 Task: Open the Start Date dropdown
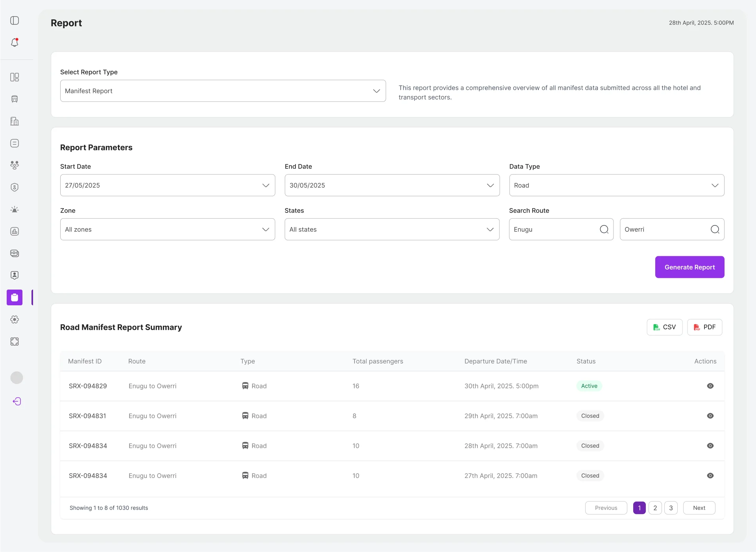pyautogui.click(x=168, y=185)
